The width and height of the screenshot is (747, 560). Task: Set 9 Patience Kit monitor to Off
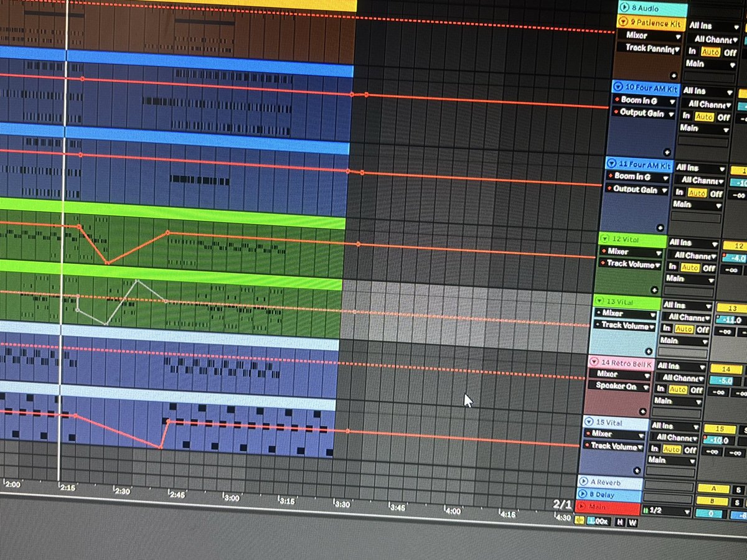[730, 53]
